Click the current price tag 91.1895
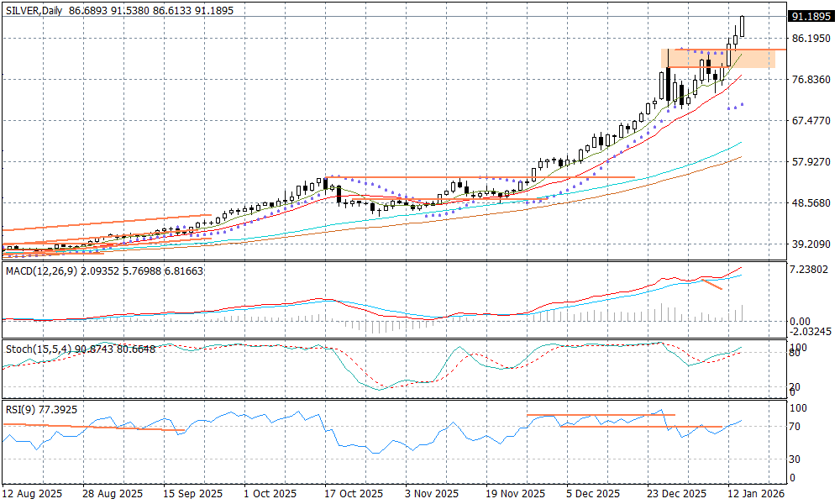Screen dimensions: 840x504 coord(810,17)
